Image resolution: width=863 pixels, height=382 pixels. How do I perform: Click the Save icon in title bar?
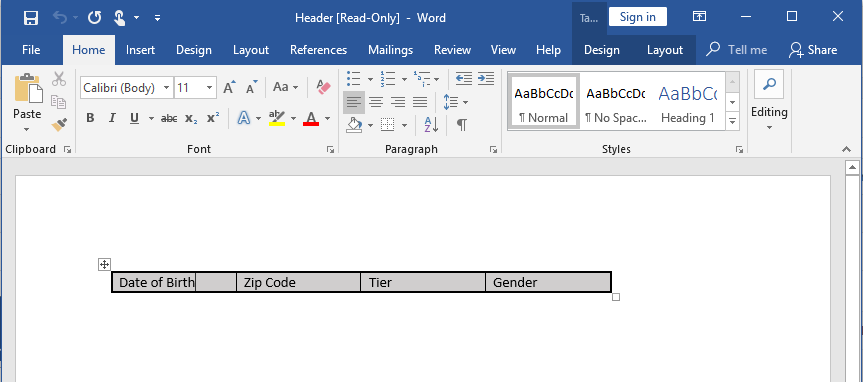31,18
